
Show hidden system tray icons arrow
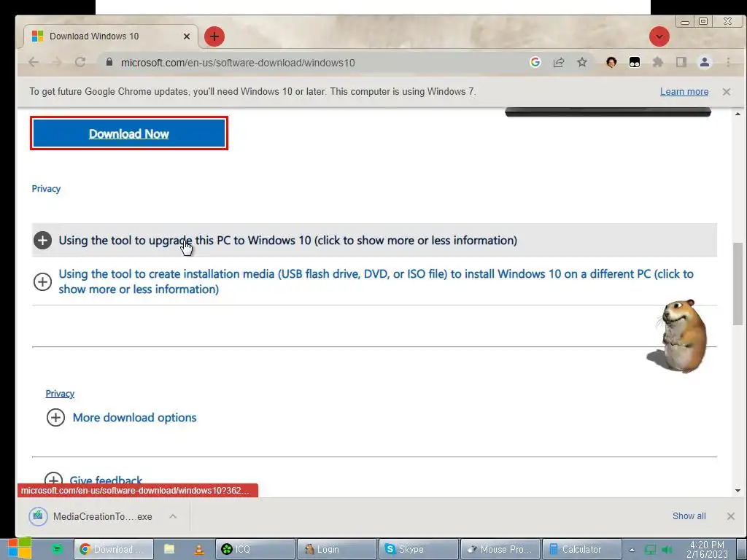tap(632, 550)
